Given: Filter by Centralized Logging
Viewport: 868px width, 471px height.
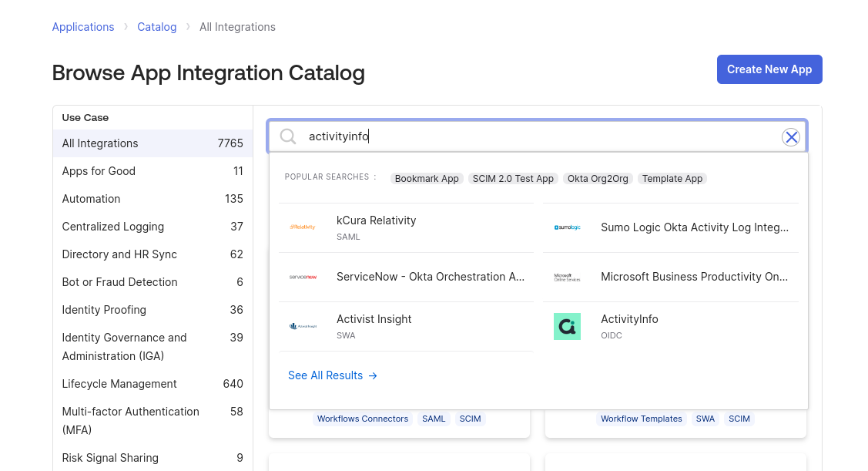Looking at the screenshot, I should tap(152, 227).
